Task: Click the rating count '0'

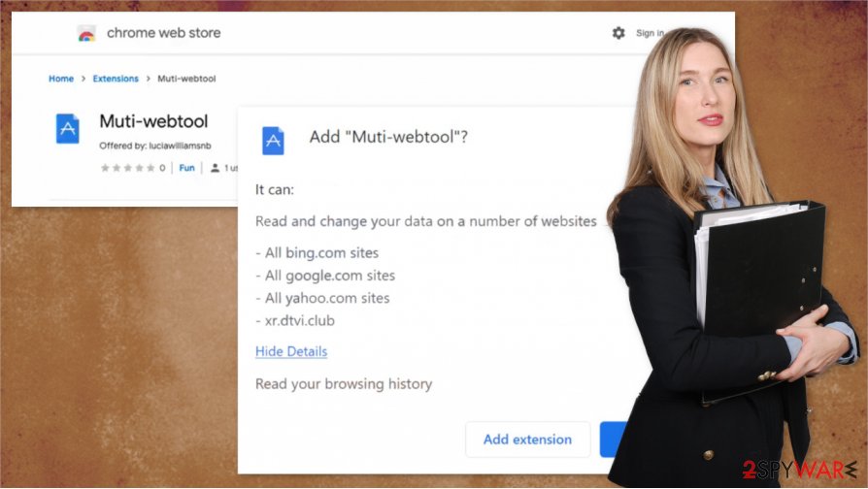Action: click(x=162, y=168)
